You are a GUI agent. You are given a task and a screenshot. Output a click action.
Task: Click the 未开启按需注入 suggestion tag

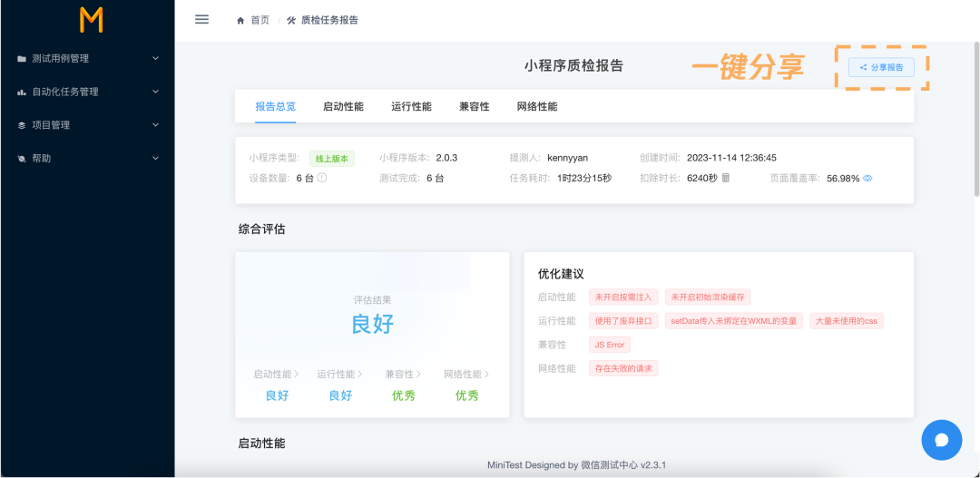623,297
